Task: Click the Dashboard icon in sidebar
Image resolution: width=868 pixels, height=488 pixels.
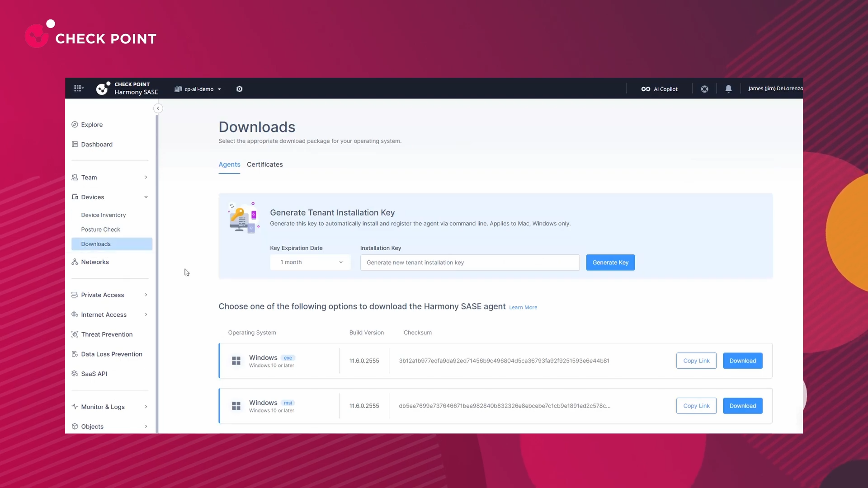Action: [75, 144]
